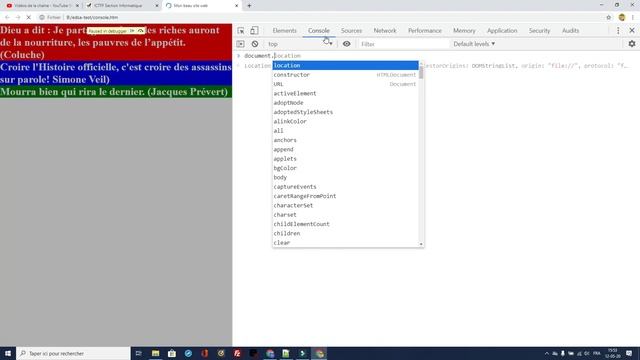Viewport: 640px width, 360px height.
Task: Bookmark this page with star icon
Action: click(x=609, y=17)
